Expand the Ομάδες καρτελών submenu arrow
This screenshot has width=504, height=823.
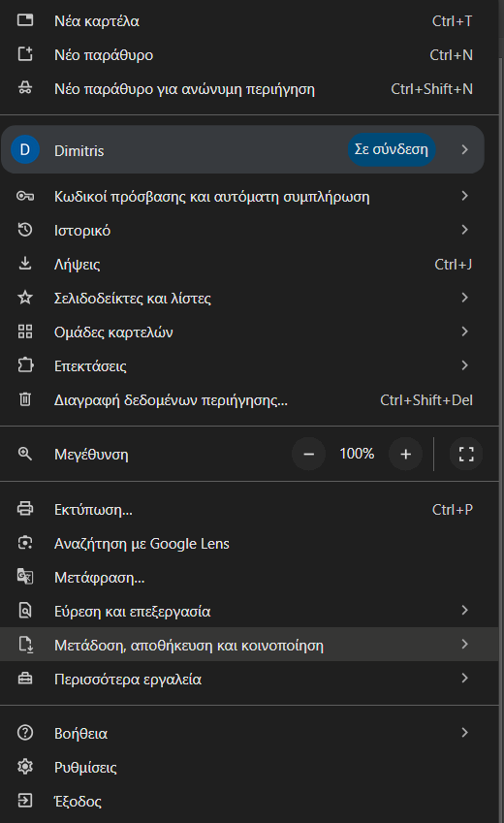point(464,332)
